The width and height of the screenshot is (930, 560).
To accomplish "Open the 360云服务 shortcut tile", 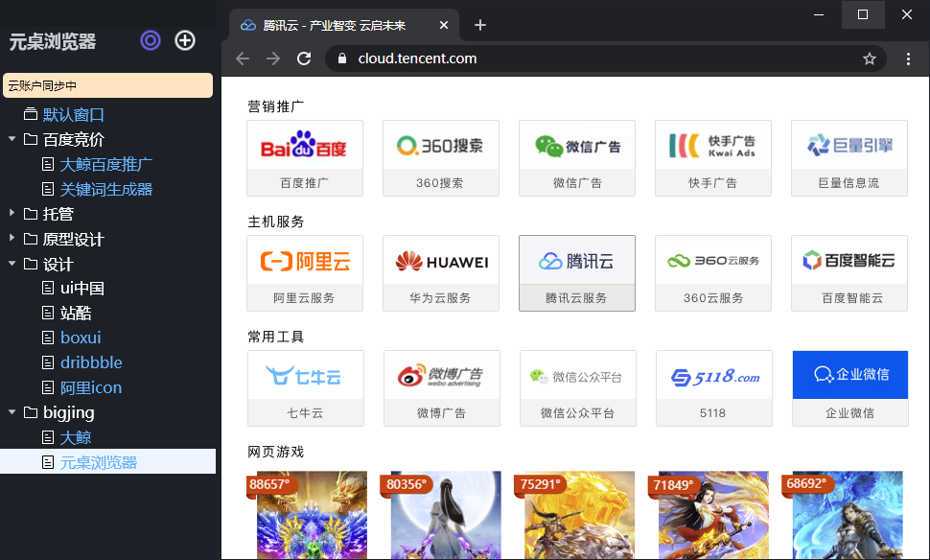I will coord(713,273).
